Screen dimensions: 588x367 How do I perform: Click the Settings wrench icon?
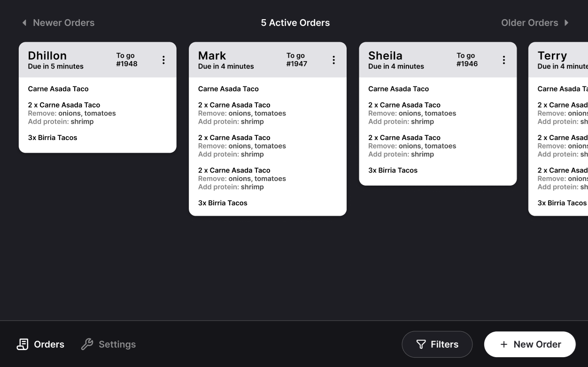click(x=87, y=344)
